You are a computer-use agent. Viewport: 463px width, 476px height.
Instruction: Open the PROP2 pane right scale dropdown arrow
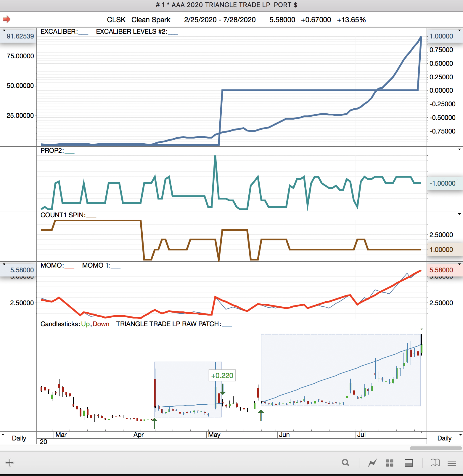(459, 149)
